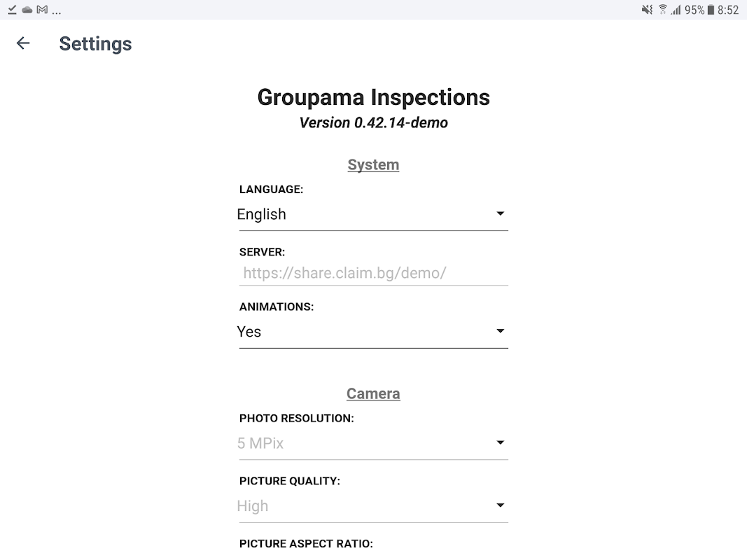This screenshot has height=560, width=747.
Task: Tap the muted sound icon in status bar
Action: [x=647, y=10]
